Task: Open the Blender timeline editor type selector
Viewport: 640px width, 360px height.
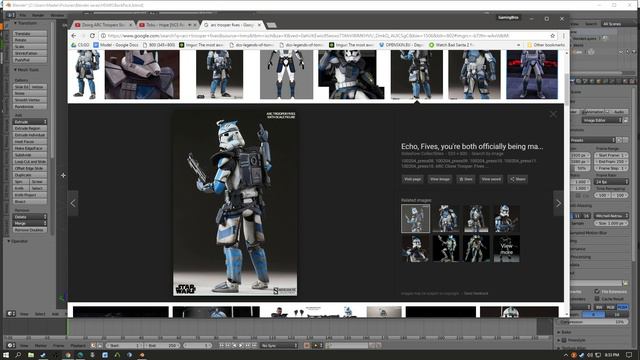Action: click(11, 345)
